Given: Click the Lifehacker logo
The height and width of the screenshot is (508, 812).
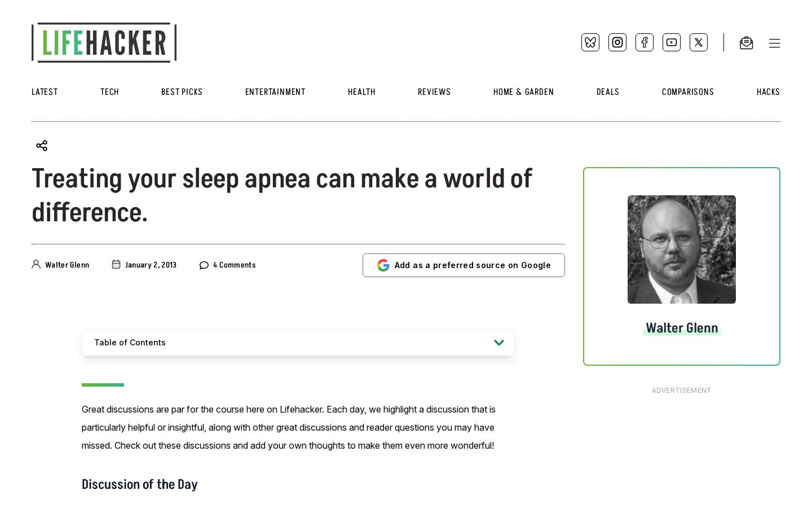Looking at the screenshot, I should (x=104, y=42).
